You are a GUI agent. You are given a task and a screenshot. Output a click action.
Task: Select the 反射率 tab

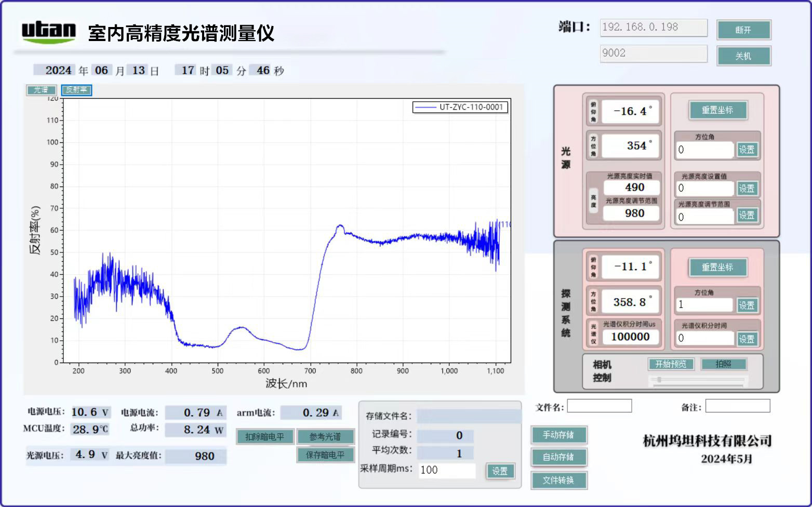(76, 90)
